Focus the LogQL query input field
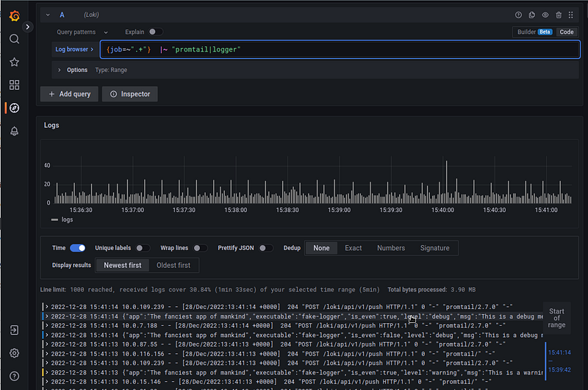The width and height of the screenshot is (588, 390). 340,49
